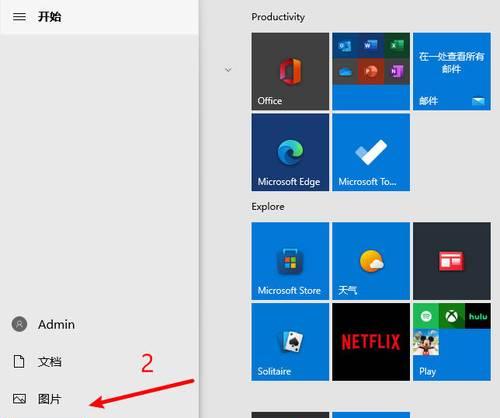Open the 天气 Weather tile
The height and width of the screenshot is (418, 500).
click(371, 261)
